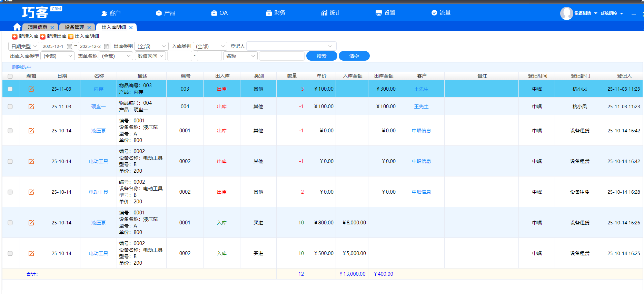The height and width of the screenshot is (294, 644).
Task: Expand the 日期类型 dropdown
Action: (x=24, y=46)
